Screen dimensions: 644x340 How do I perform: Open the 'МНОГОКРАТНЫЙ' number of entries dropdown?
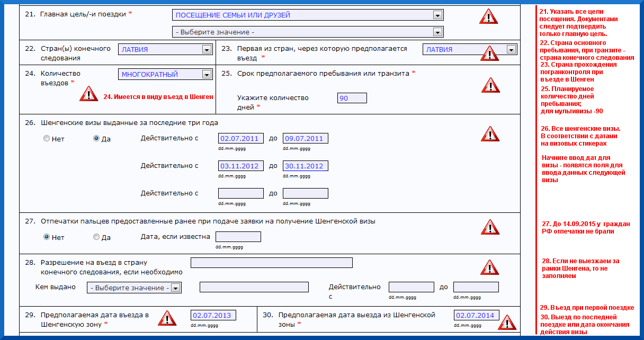click(x=165, y=75)
